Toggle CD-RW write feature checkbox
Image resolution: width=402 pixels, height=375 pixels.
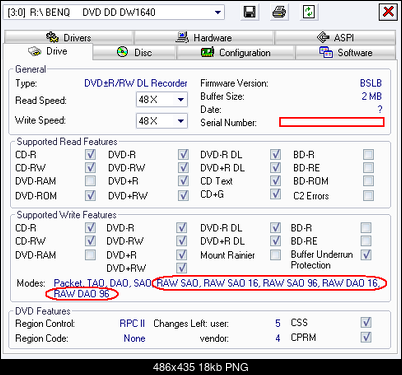[x=90, y=241]
